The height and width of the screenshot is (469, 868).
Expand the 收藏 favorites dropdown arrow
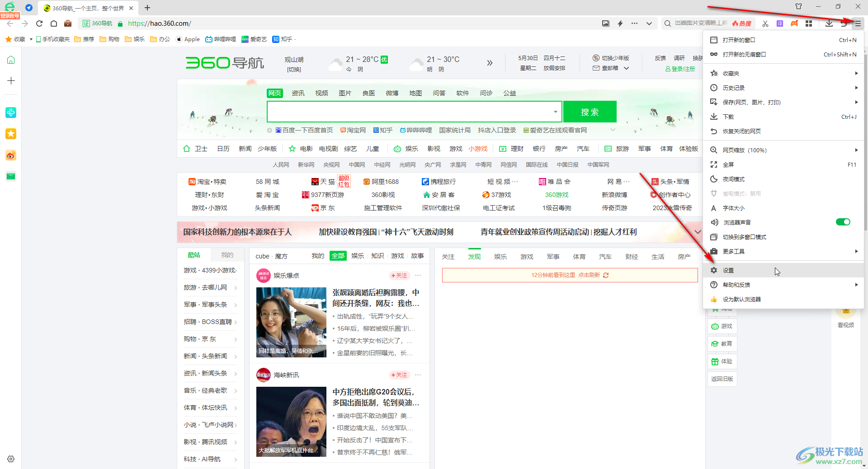pyautogui.click(x=31, y=39)
